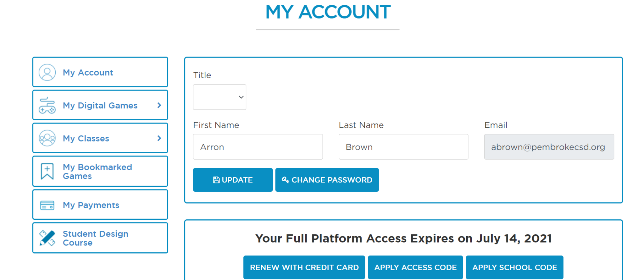The height and width of the screenshot is (280, 644).
Task: Click the My Classes group icon
Action: click(x=47, y=138)
